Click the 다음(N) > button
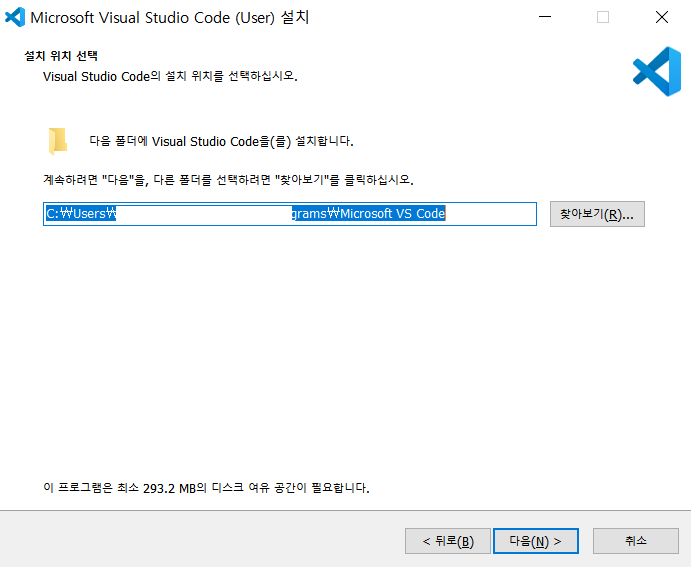 535,541
